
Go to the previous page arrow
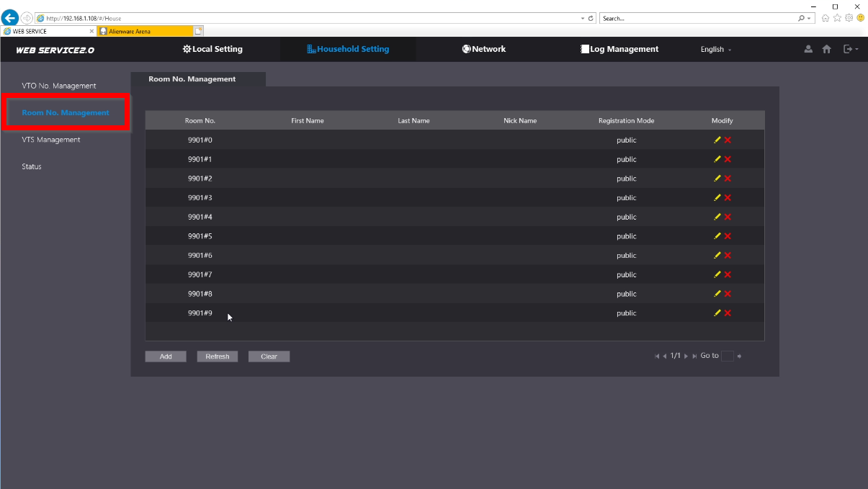[x=665, y=356]
